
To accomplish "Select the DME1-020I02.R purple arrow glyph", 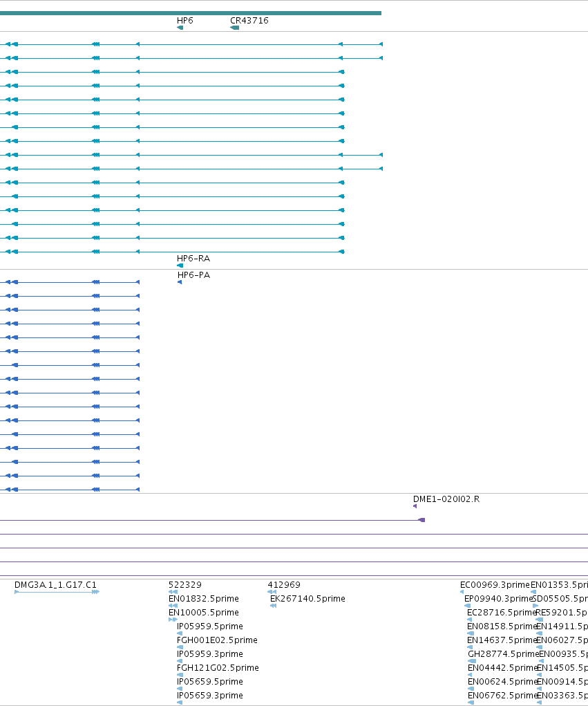I will [415, 507].
